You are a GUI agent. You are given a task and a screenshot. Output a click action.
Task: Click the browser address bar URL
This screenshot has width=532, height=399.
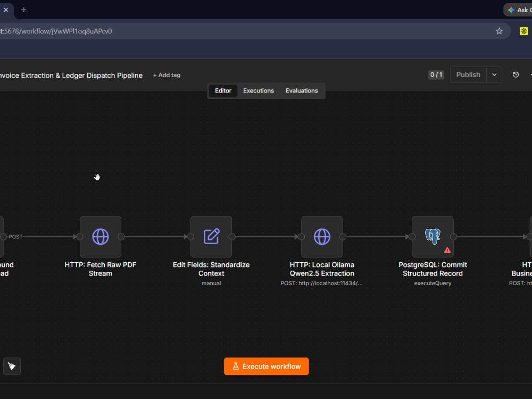point(56,31)
